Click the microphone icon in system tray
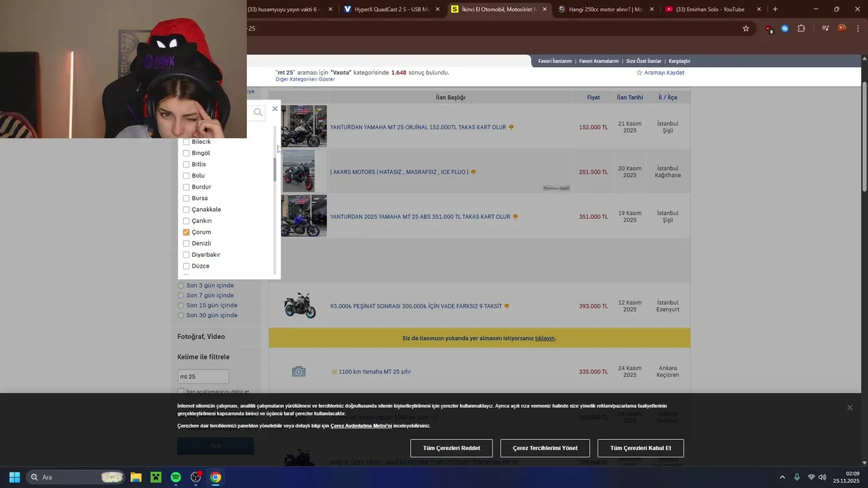 797,477
